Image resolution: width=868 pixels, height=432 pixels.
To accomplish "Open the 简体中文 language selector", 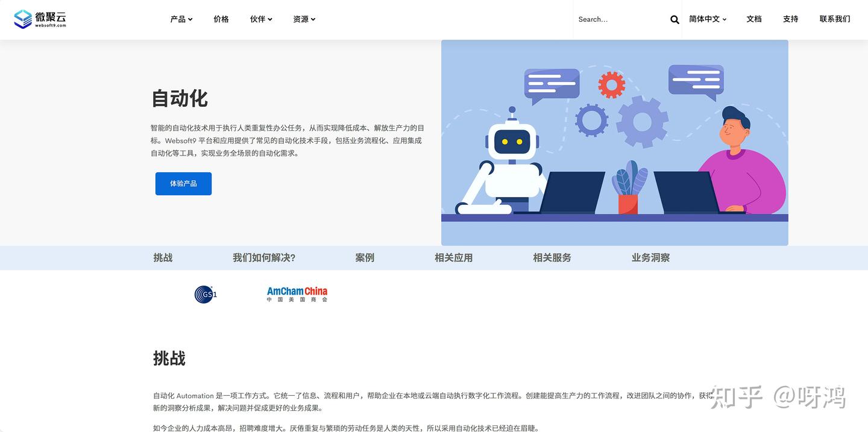I will [x=706, y=19].
